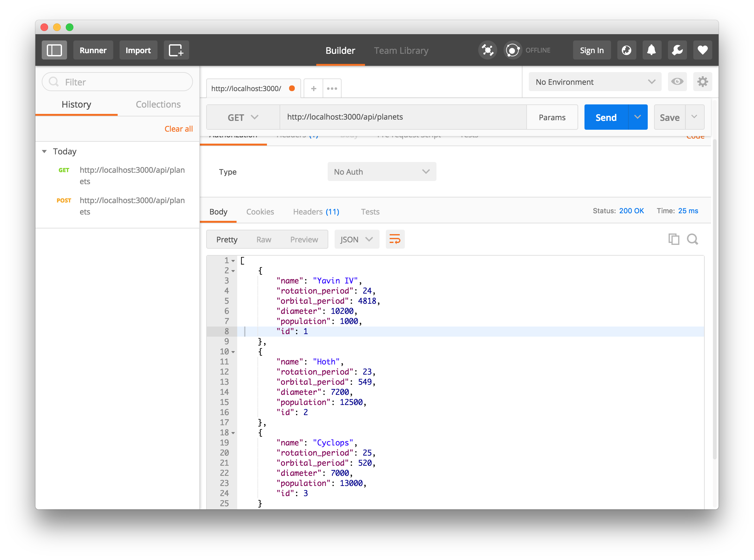This screenshot has height=560, width=754.
Task: Switch to the Collections tab
Action: pos(158,104)
